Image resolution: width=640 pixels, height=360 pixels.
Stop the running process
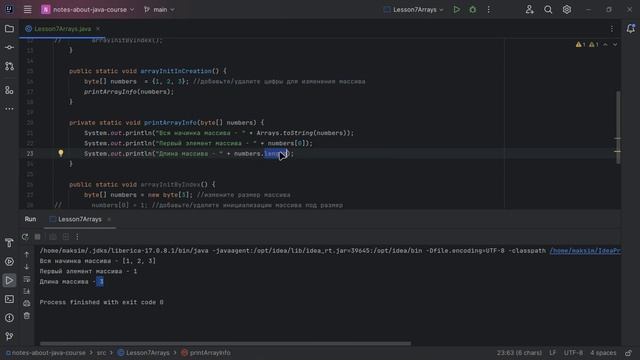coord(38,237)
